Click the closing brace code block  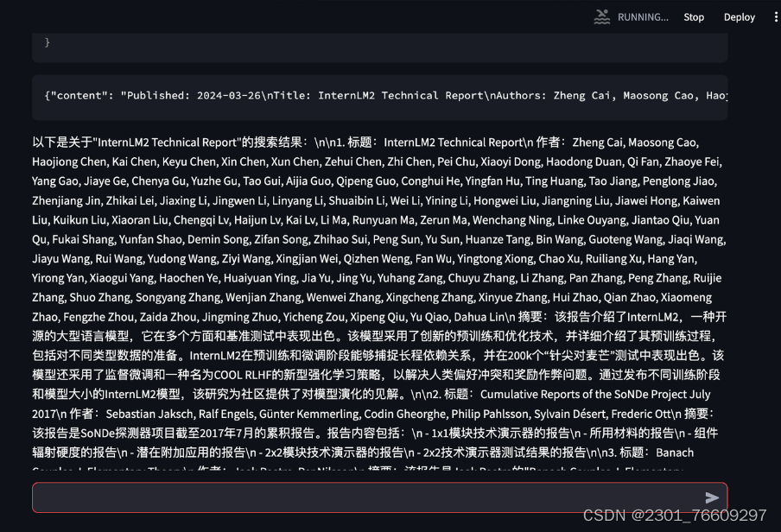tap(379, 47)
